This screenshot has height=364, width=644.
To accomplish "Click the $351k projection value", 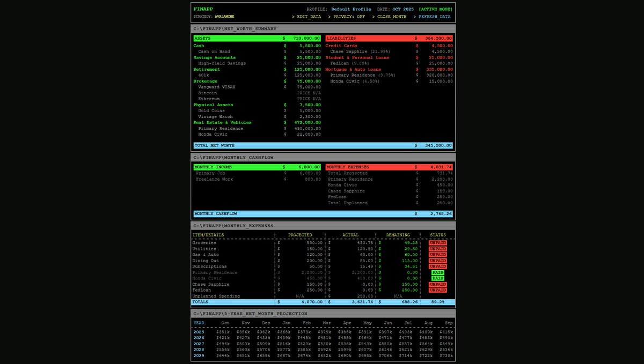I will click(x=223, y=332).
